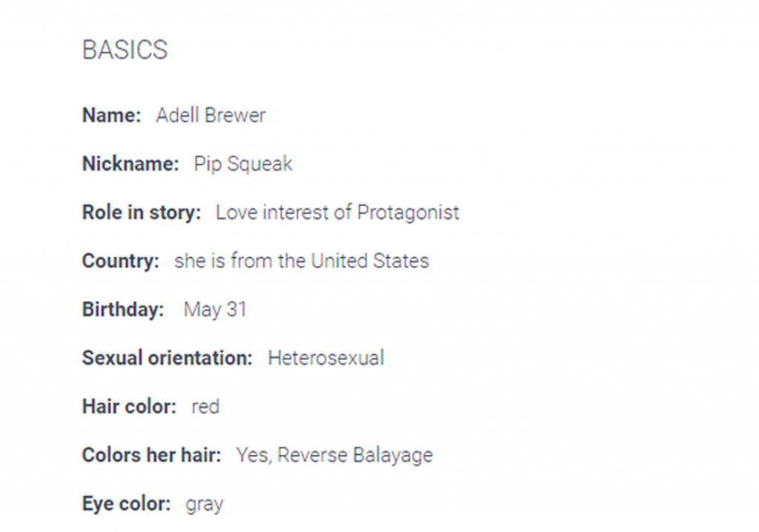Image resolution: width=759 pixels, height=532 pixels.
Task: Select the Name label
Action: pos(111,115)
